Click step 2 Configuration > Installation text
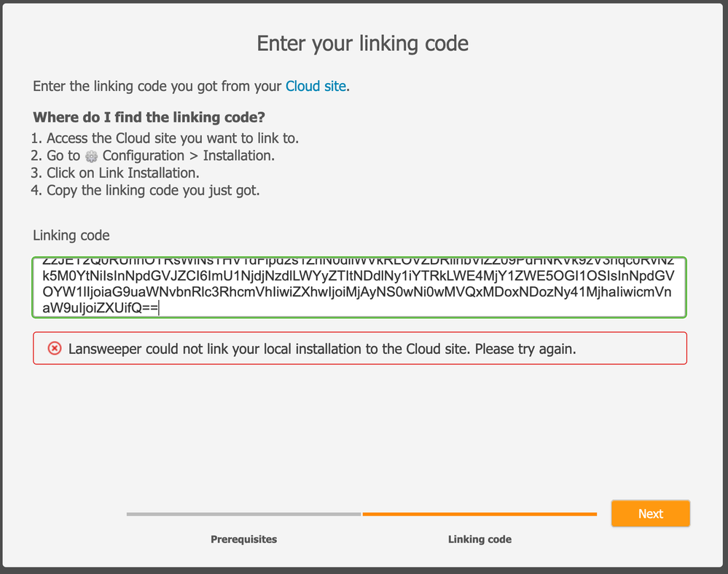 (x=153, y=155)
